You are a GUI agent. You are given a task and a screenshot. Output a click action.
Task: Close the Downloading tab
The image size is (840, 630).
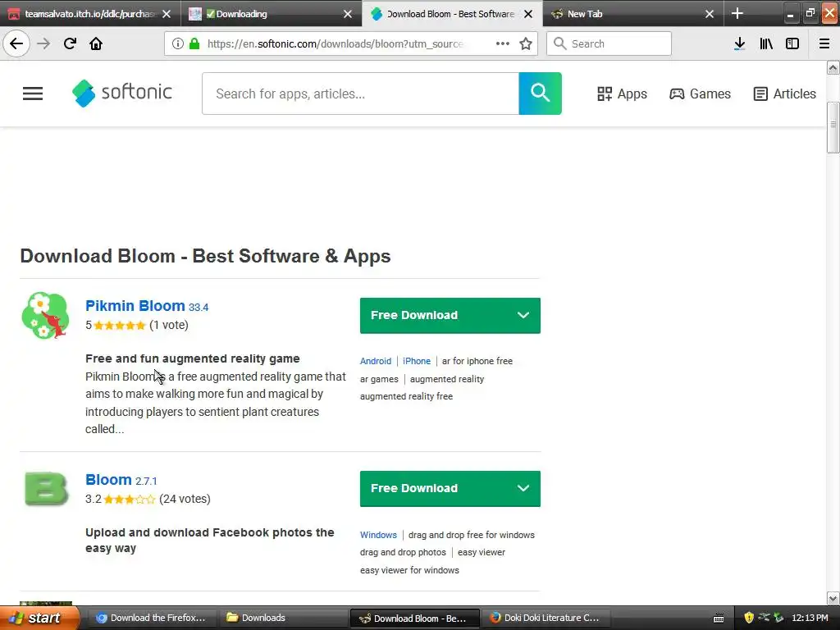point(348,14)
